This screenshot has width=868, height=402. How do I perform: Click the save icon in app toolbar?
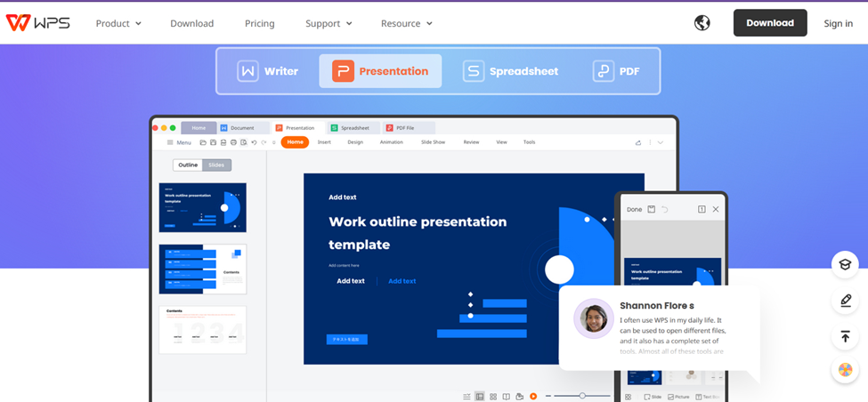(213, 142)
